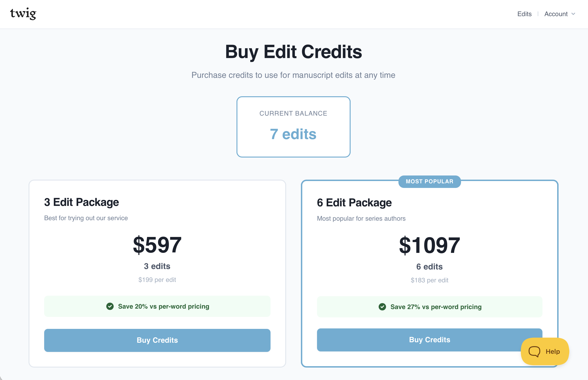
Task: Select the 3 Edit Package title
Action: pos(82,202)
